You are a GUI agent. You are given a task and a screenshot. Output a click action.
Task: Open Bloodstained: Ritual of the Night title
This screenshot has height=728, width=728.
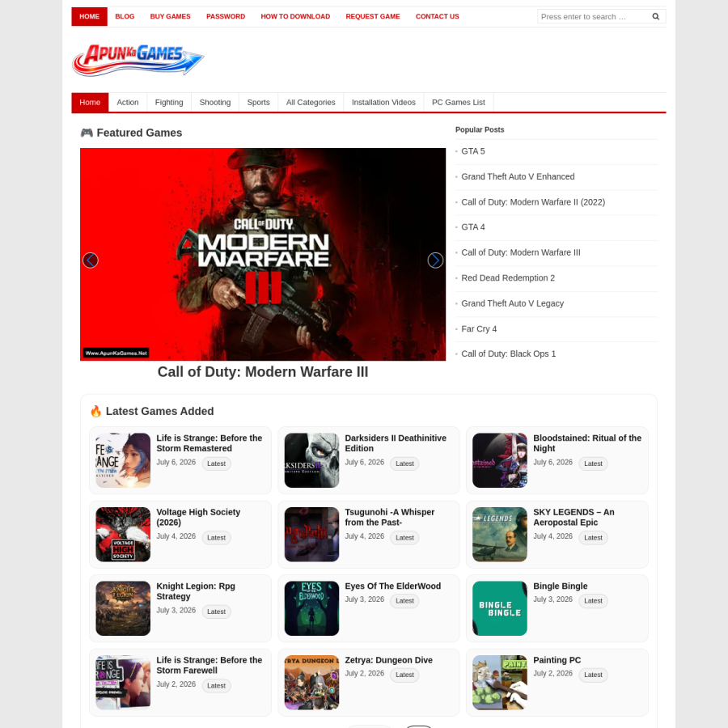(x=587, y=443)
